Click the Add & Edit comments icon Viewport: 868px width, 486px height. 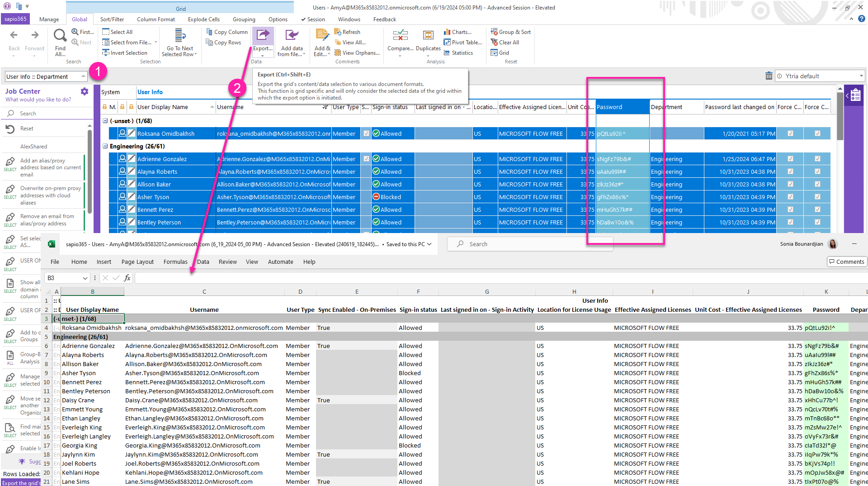pos(322,36)
